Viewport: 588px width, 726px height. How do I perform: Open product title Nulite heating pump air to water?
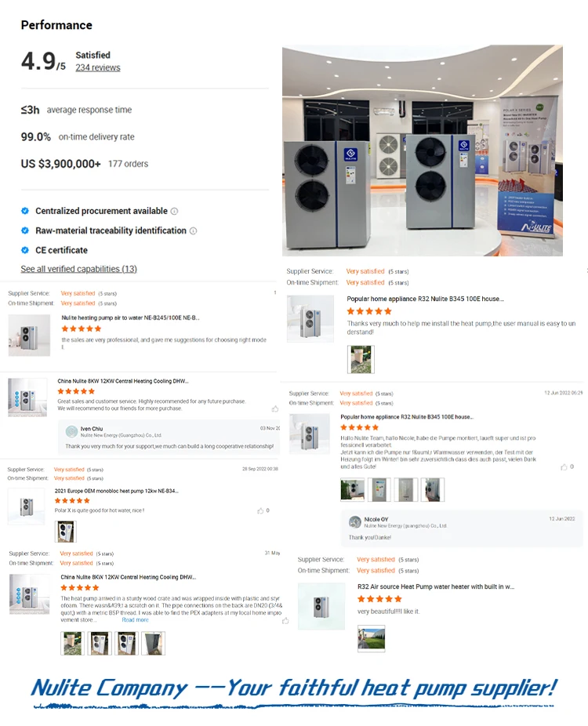(131, 318)
